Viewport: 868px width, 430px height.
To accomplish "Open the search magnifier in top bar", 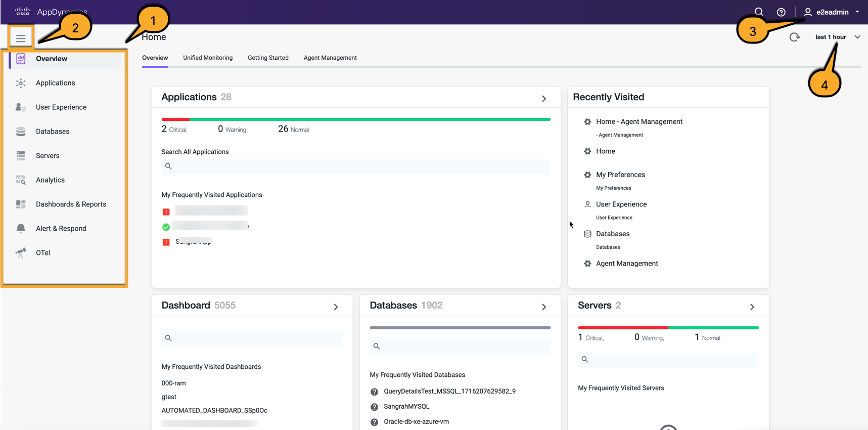I will point(759,12).
